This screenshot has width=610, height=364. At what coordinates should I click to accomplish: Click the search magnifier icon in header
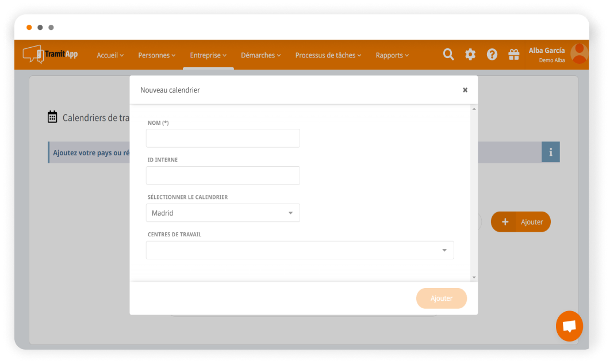(448, 55)
